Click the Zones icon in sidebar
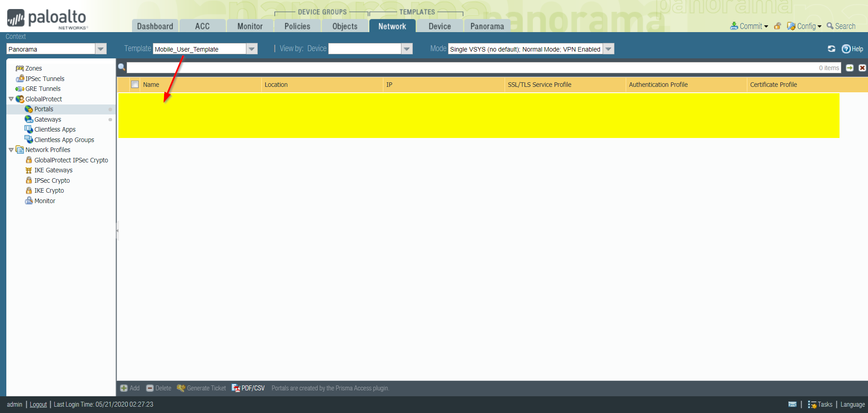Screen dimensions: 868x413 tap(19, 68)
